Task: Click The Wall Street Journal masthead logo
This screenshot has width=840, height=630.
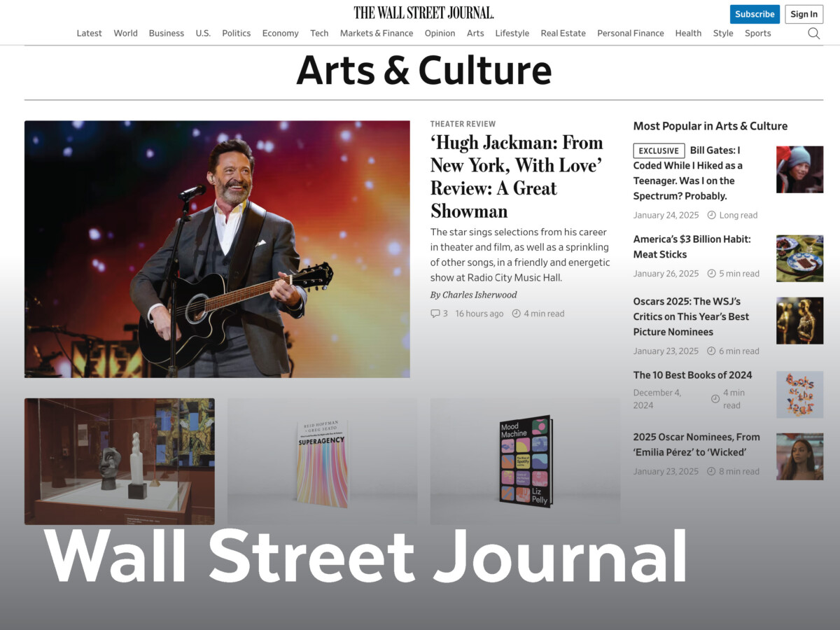Action: click(423, 13)
